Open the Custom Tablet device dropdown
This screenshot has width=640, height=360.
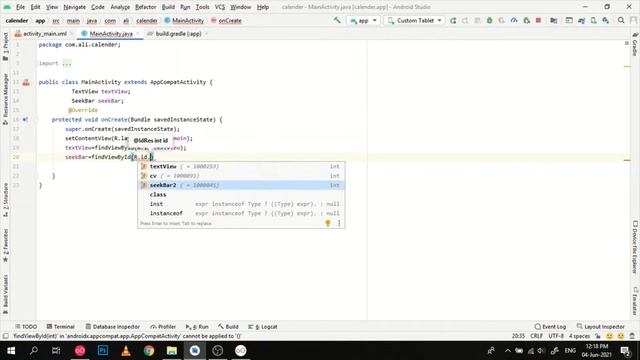[414, 20]
